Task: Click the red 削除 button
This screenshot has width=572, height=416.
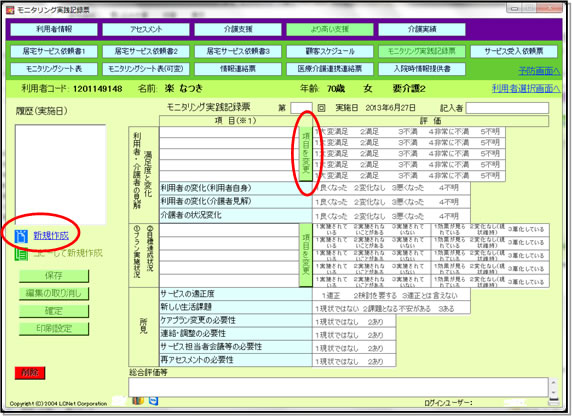Action: [30, 373]
